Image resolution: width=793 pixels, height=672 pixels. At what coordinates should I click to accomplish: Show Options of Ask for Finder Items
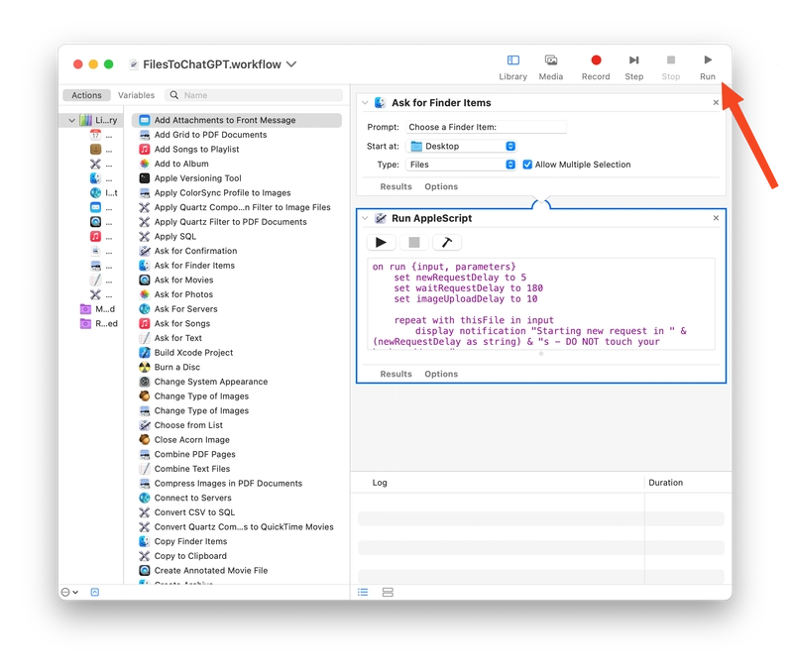(441, 186)
